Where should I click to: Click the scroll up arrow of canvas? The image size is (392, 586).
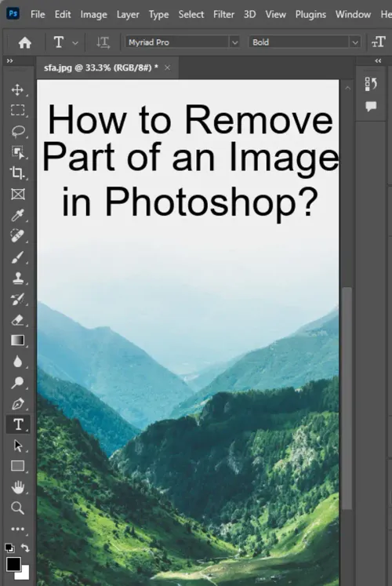(x=347, y=88)
